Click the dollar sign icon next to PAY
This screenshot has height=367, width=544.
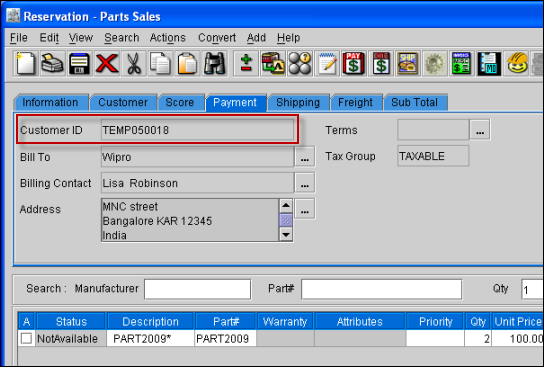(381, 63)
